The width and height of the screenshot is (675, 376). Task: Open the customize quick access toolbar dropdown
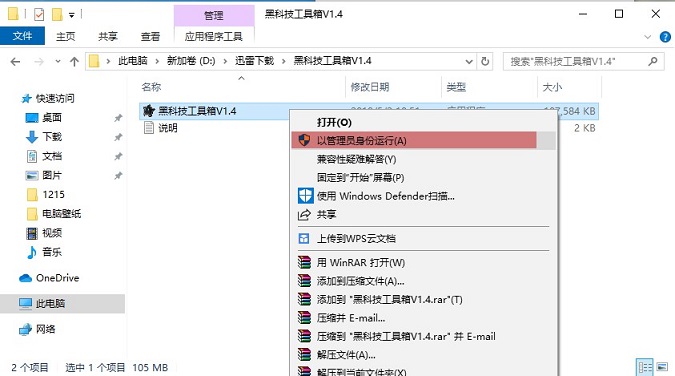click(x=71, y=15)
